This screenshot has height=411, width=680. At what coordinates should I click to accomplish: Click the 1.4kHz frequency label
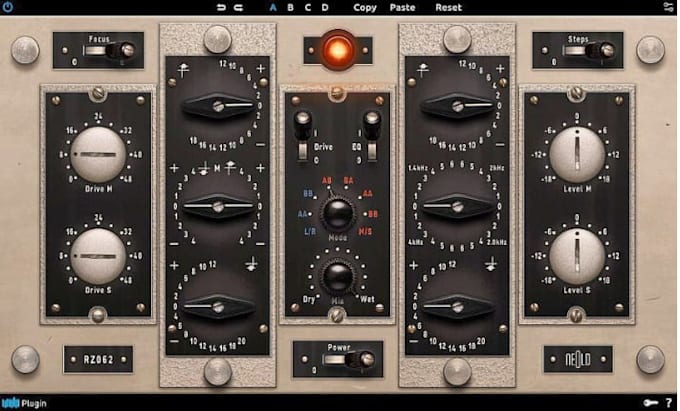tap(418, 168)
